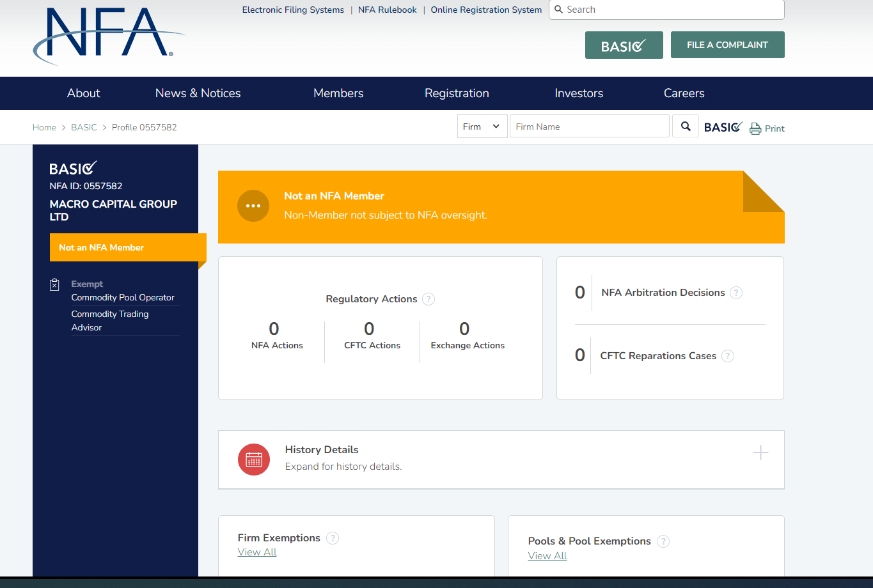The image size is (873, 588).
Task: Click the help icon beside CFTC Reparations Cases
Action: [x=728, y=356]
